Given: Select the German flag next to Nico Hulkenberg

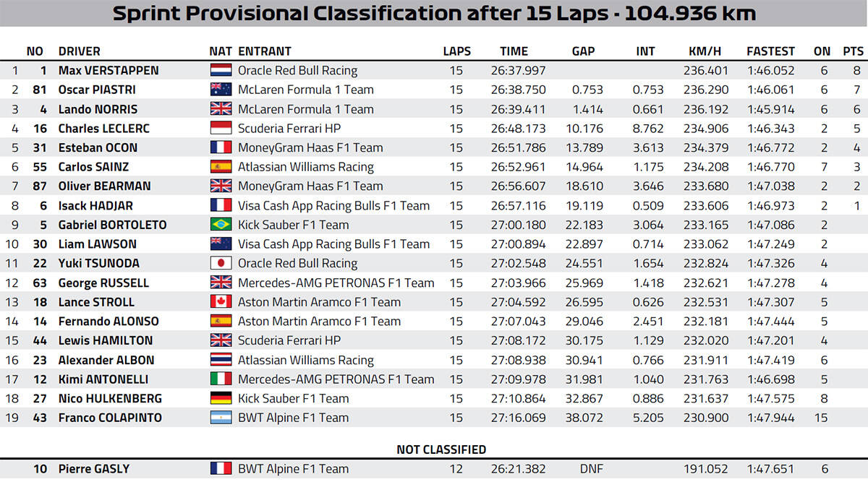Looking at the screenshot, I should point(221,398).
